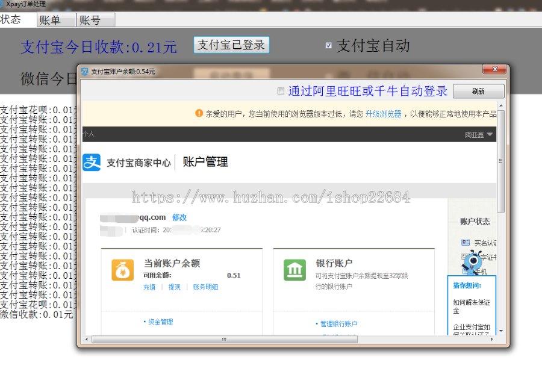Click the horizontal scrollbar thumb
Viewport: 542px width, 392px height.
click(x=225, y=340)
